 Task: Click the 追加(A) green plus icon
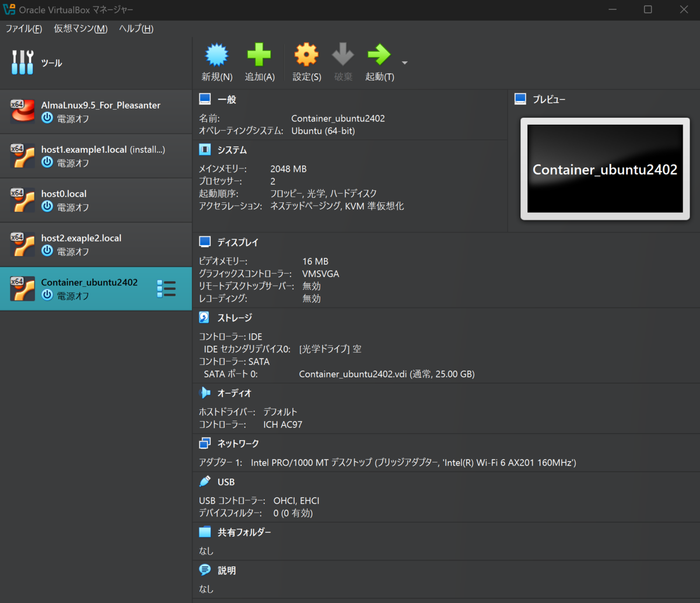click(259, 55)
